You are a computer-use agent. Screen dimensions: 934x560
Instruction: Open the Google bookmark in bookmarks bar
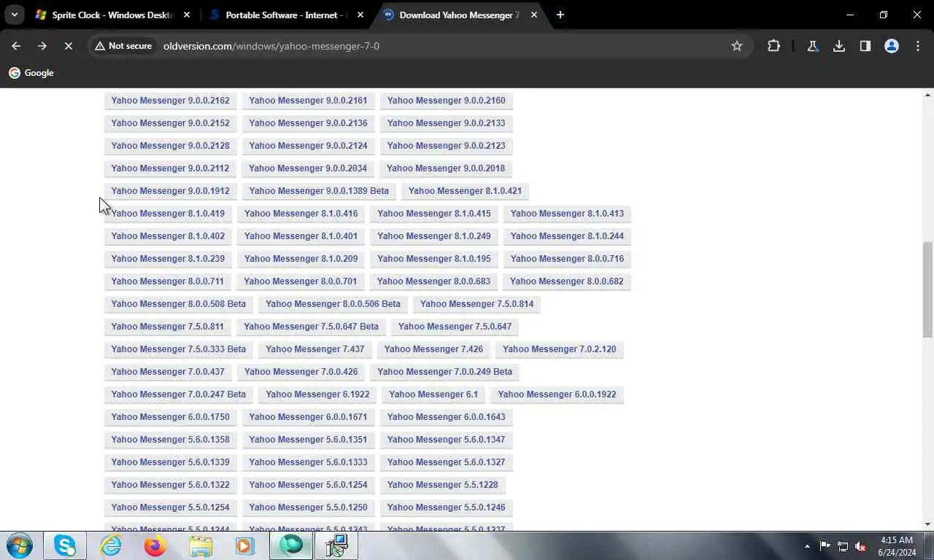coord(31,73)
